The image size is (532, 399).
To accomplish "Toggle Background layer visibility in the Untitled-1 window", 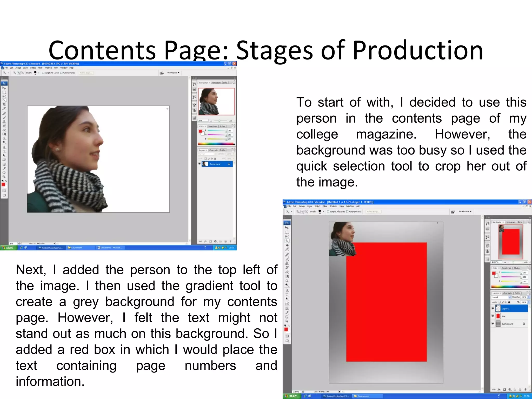I will click(493, 323).
